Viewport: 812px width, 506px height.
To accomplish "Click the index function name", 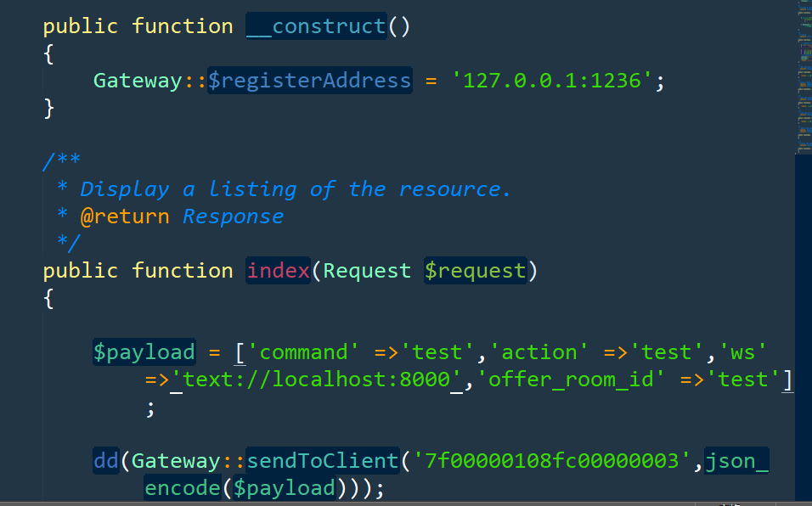I will (x=278, y=271).
